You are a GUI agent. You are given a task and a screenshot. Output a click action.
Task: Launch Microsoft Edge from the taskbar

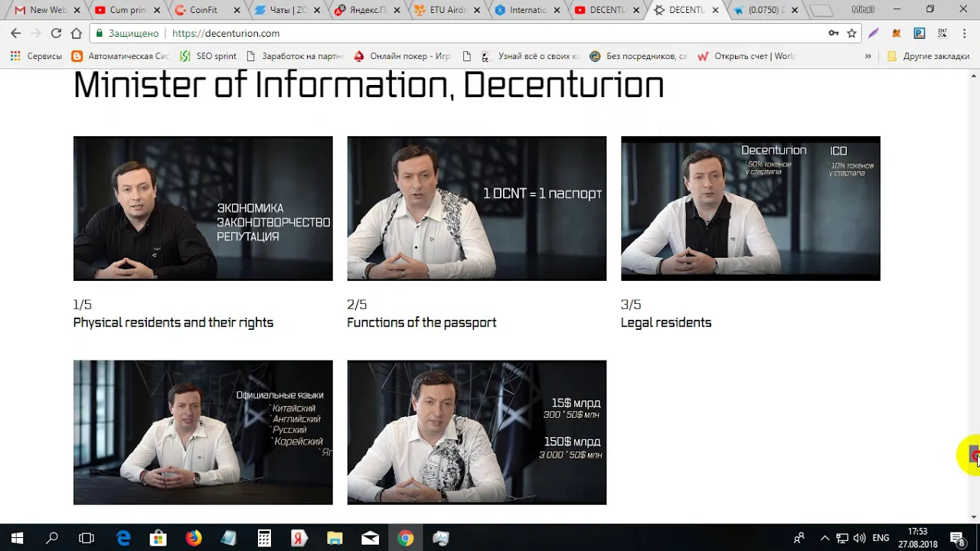click(123, 538)
